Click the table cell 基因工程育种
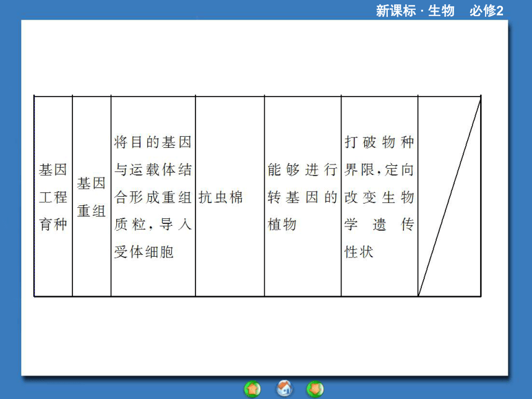The width and height of the screenshot is (532, 399). [53, 197]
